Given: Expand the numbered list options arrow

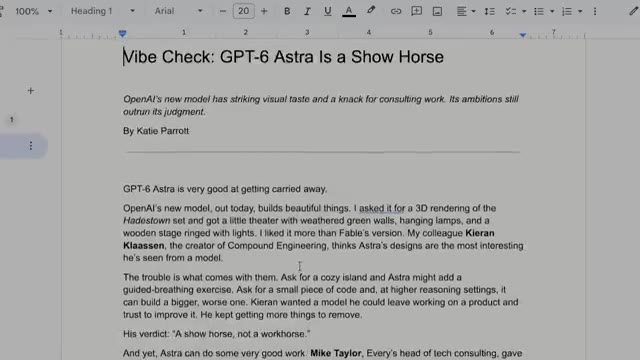Looking at the screenshot, I should tap(580, 11).
